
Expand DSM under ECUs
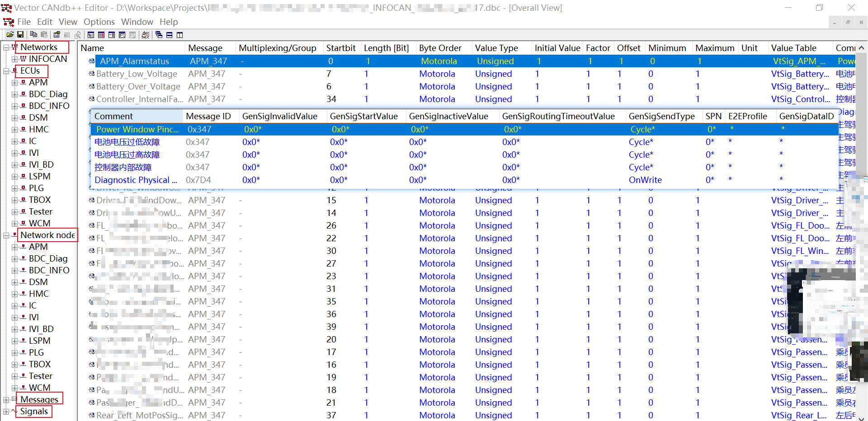[x=15, y=118]
